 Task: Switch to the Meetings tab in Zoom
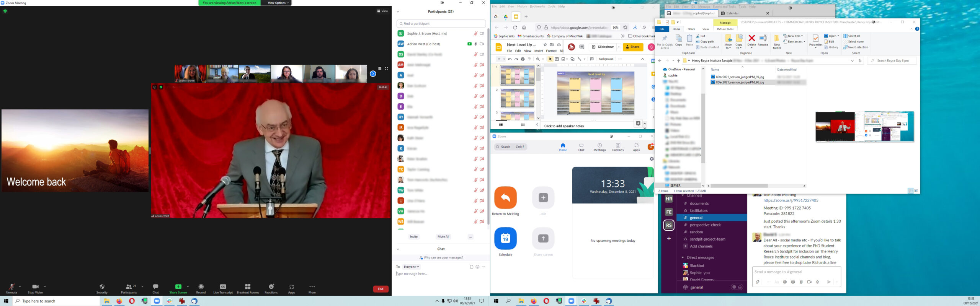[x=599, y=147]
